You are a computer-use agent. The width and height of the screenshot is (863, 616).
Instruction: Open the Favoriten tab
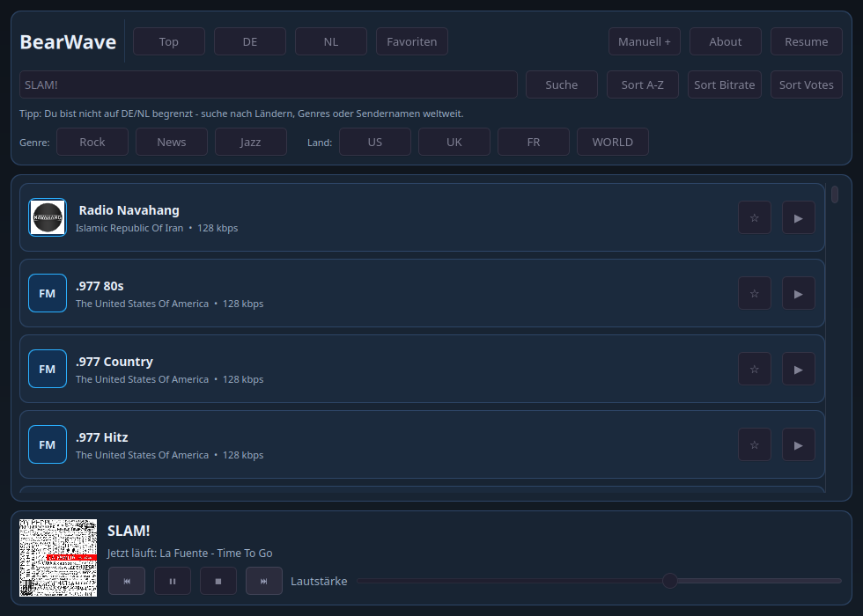coord(412,42)
